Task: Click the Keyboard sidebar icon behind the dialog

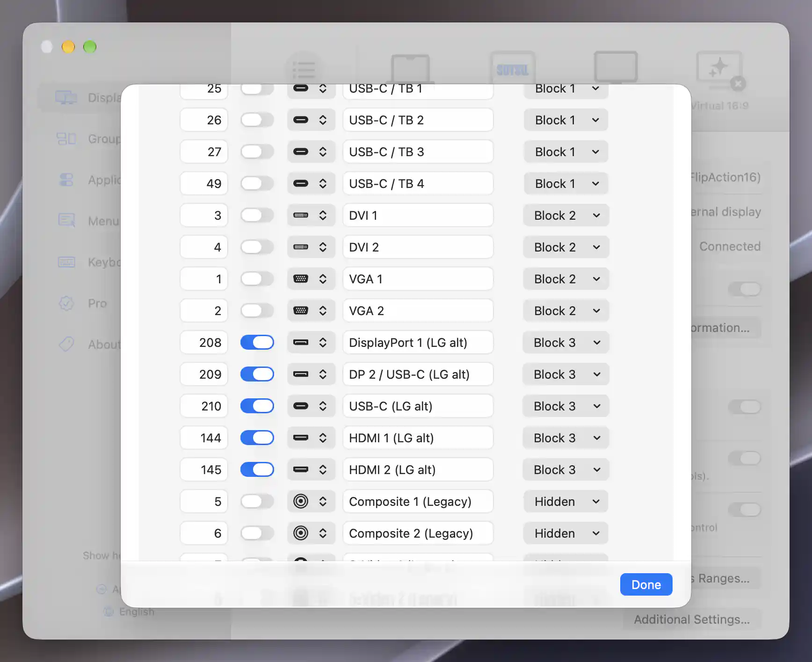Action: 66,262
